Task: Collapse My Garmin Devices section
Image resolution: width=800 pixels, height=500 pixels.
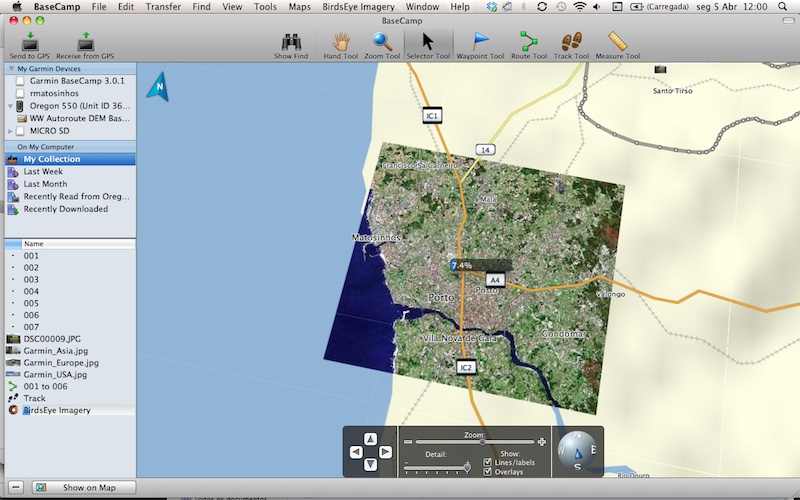Action: tap(11, 69)
